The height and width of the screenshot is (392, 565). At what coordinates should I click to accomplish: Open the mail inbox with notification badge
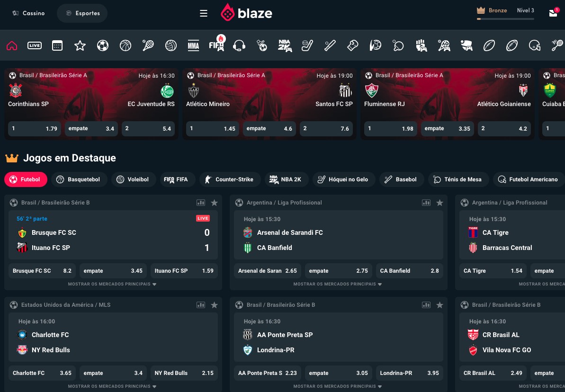click(554, 13)
